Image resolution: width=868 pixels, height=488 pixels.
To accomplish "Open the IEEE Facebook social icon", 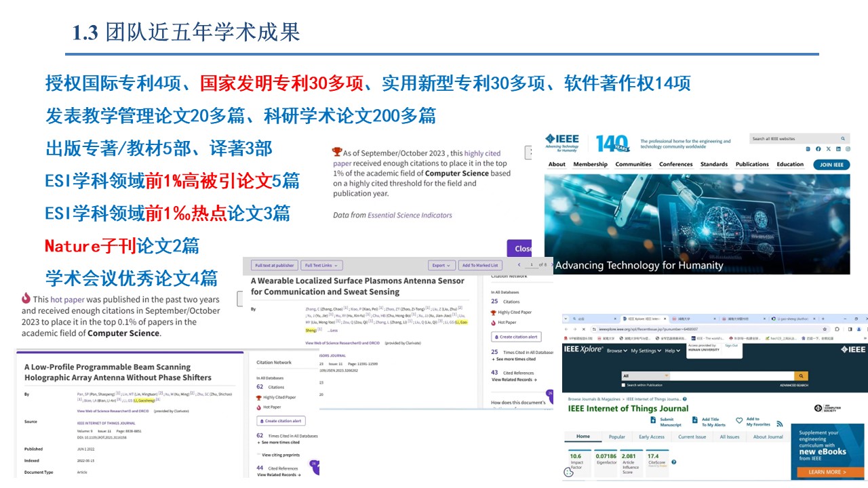I will click(x=818, y=149).
